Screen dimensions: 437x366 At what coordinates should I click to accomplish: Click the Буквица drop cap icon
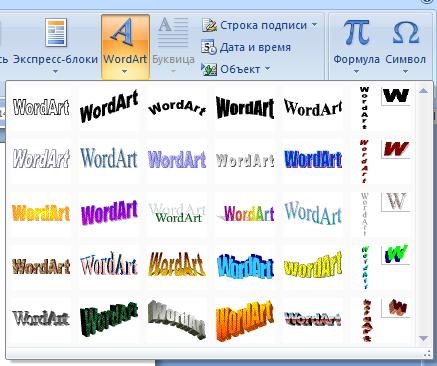point(173,32)
